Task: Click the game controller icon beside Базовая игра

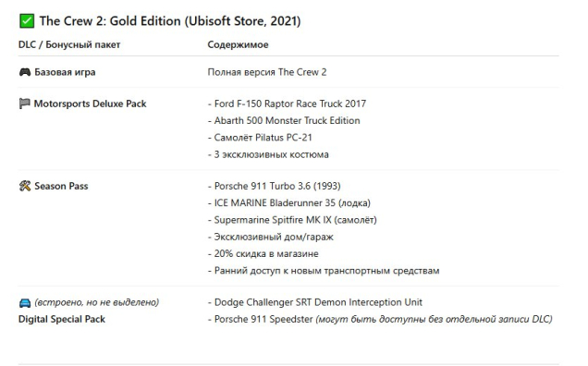Action: click(x=25, y=72)
